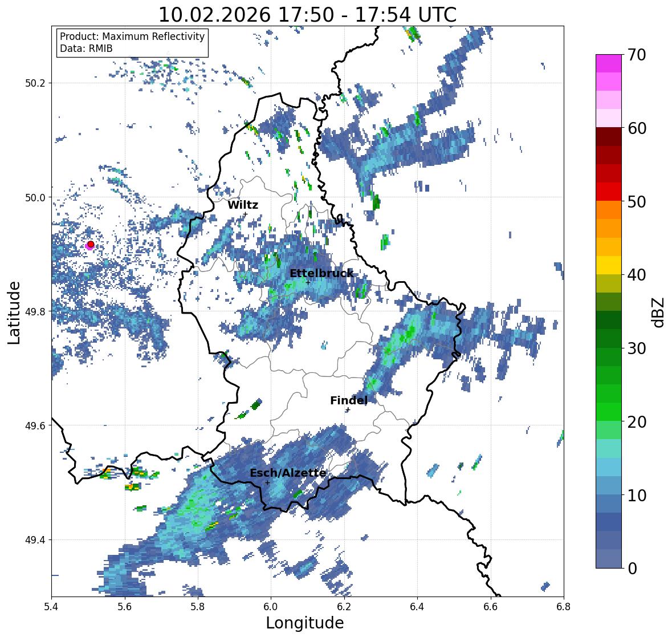Image resolution: width=672 pixels, height=637 pixels.
Task: Click the cross marker below Ettelbruck
Action: pyautogui.click(x=308, y=282)
